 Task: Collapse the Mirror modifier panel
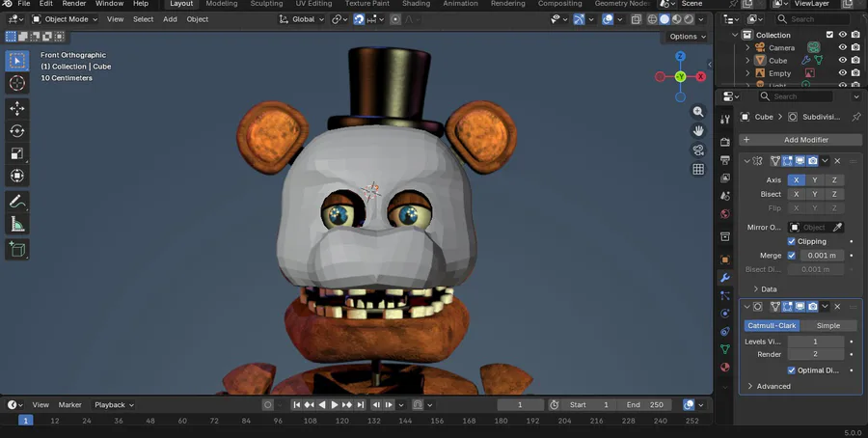point(746,161)
